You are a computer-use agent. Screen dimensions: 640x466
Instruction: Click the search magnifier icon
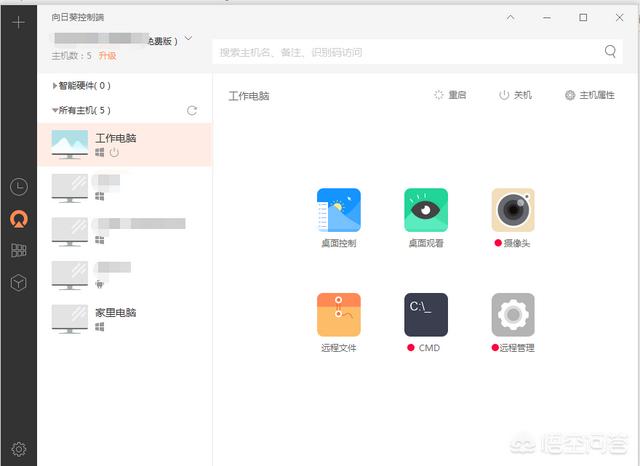610,51
